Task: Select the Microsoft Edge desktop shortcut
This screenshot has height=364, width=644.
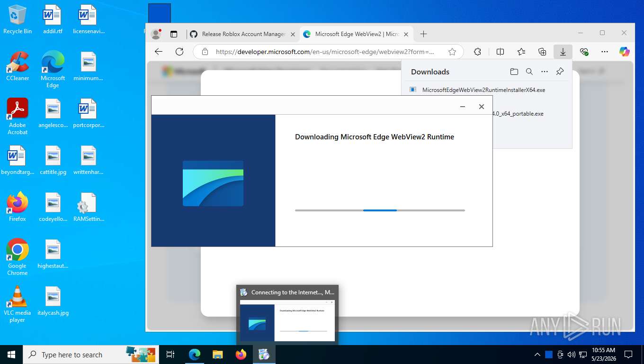Action: [53, 70]
